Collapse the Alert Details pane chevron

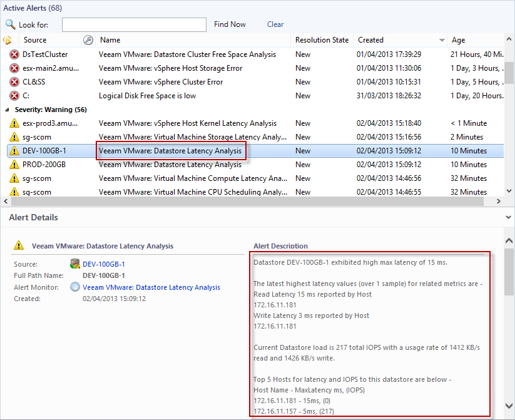click(509, 217)
